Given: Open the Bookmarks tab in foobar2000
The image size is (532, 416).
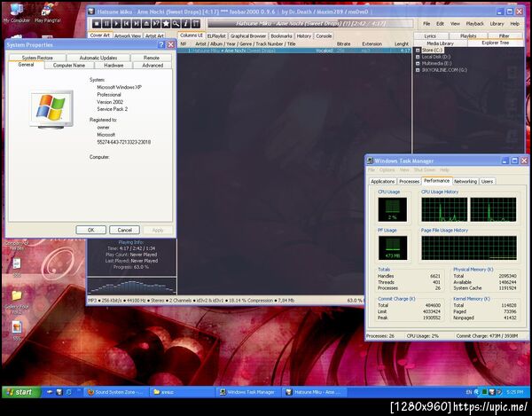Looking at the screenshot, I should coord(281,36).
